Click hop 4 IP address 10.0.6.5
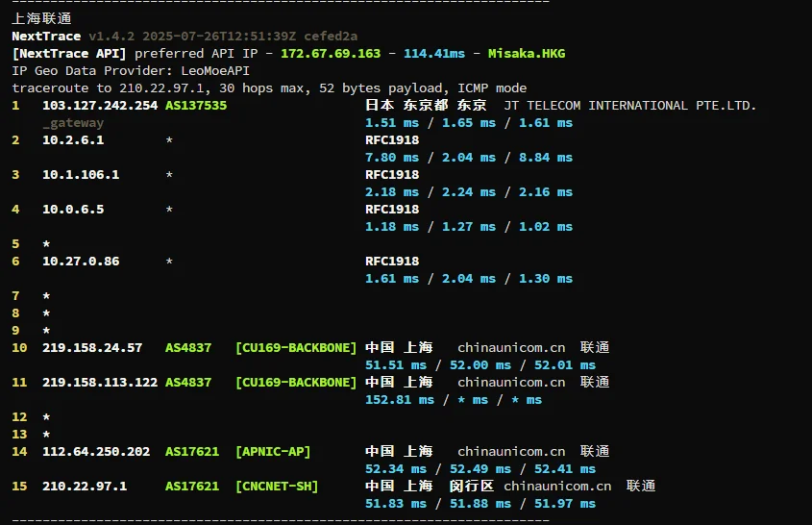812x525 pixels. tap(73, 209)
